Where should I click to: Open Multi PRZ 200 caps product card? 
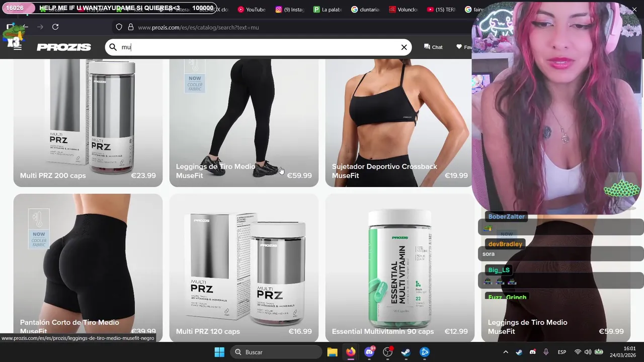click(88, 123)
